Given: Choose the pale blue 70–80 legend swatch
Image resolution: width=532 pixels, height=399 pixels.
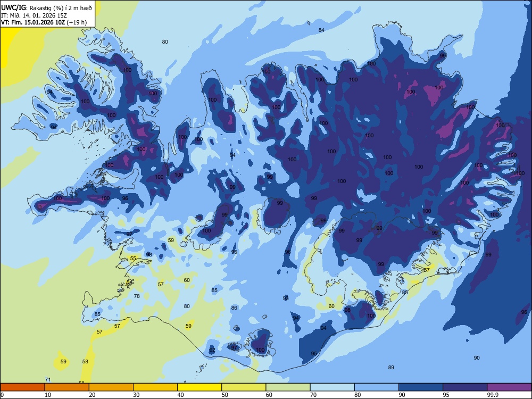Looking at the screenshot, I should point(332,387).
